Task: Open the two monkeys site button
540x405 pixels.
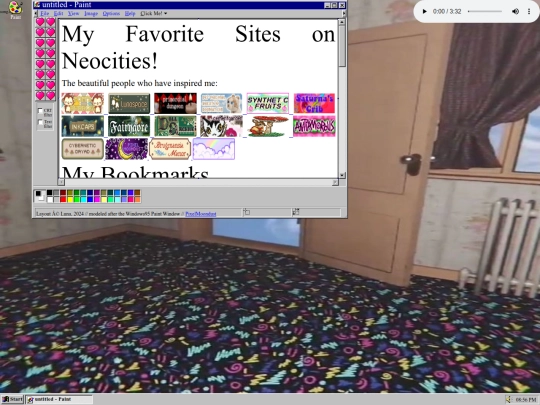Action: [x=83, y=103]
